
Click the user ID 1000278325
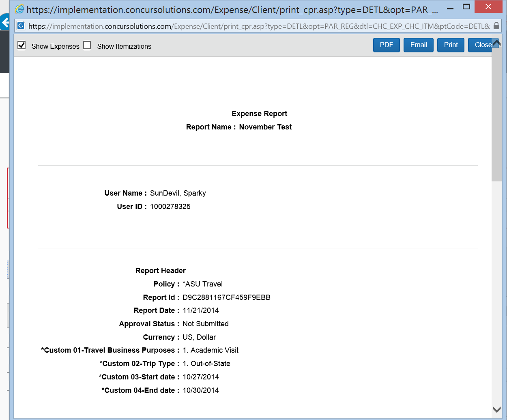coord(170,207)
